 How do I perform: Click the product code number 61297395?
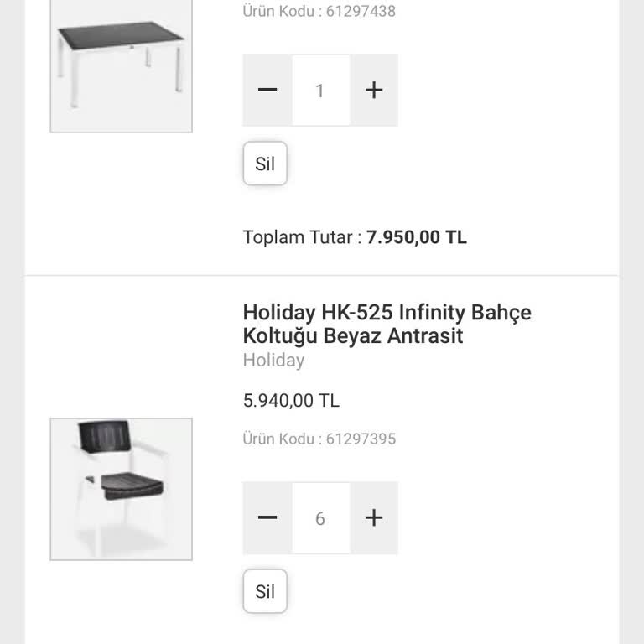pos(361,439)
